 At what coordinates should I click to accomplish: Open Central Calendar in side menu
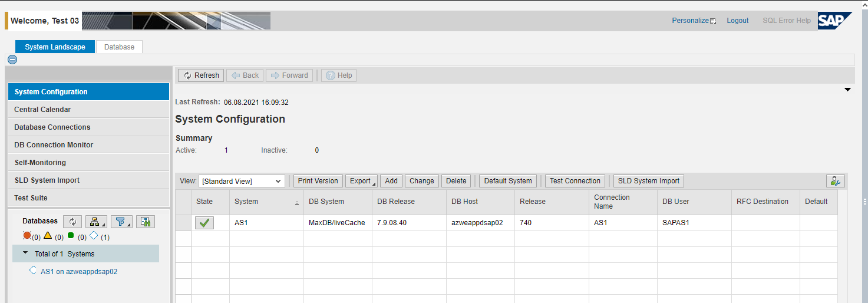[x=42, y=110]
